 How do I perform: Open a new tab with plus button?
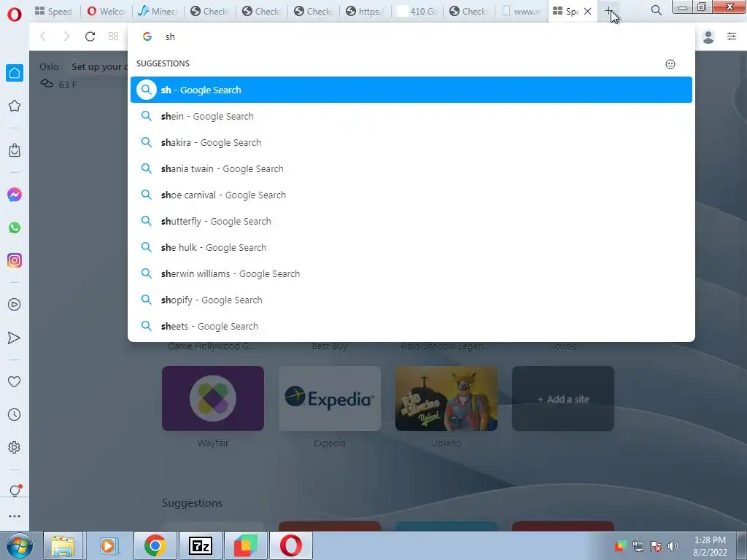[x=609, y=11]
